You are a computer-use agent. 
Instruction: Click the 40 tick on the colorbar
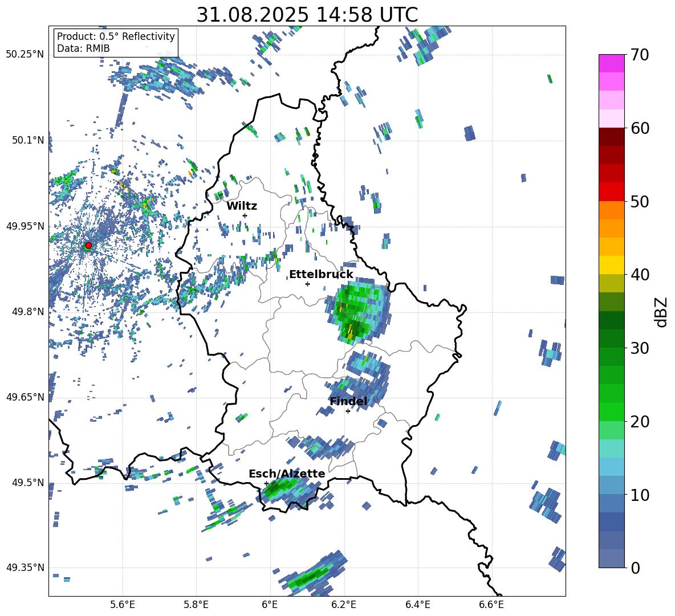click(640, 275)
